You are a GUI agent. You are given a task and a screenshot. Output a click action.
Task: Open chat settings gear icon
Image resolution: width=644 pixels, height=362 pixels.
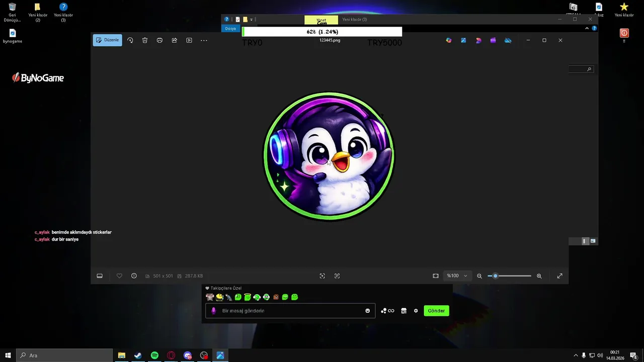pyautogui.click(x=416, y=311)
